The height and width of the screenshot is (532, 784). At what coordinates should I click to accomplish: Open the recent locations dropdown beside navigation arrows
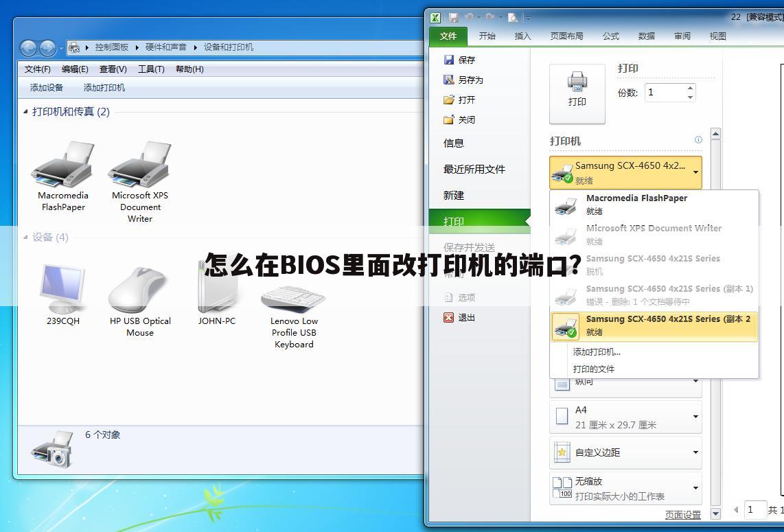61,49
